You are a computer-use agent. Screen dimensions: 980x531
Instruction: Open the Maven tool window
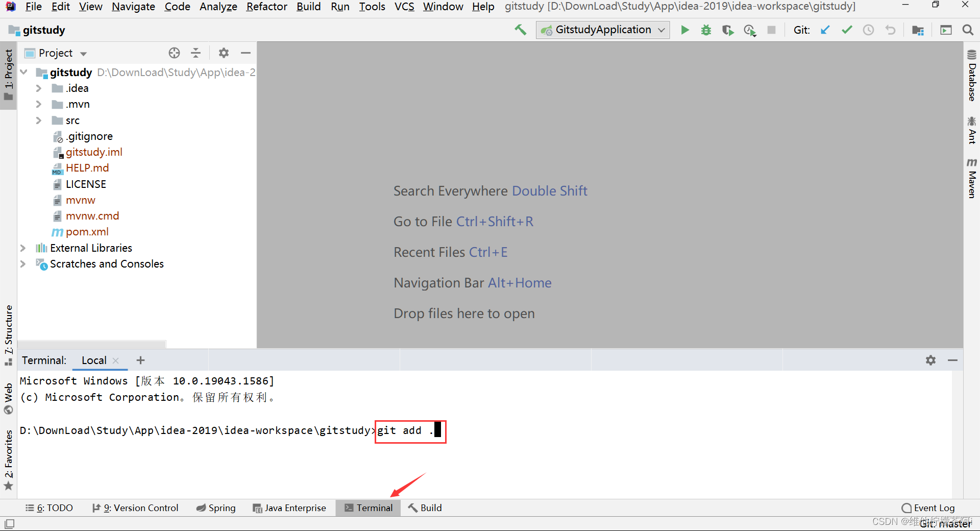click(972, 177)
